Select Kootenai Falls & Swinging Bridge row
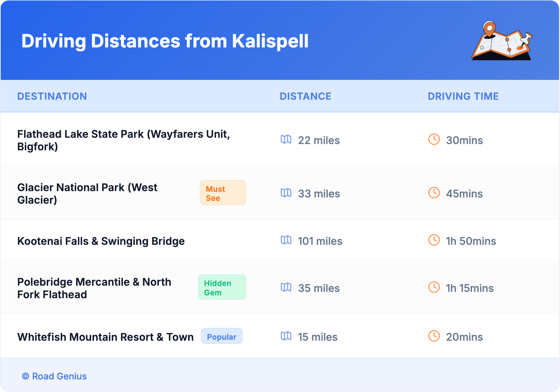The height and width of the screenshot is (392, 560). [x=101, y=241]
